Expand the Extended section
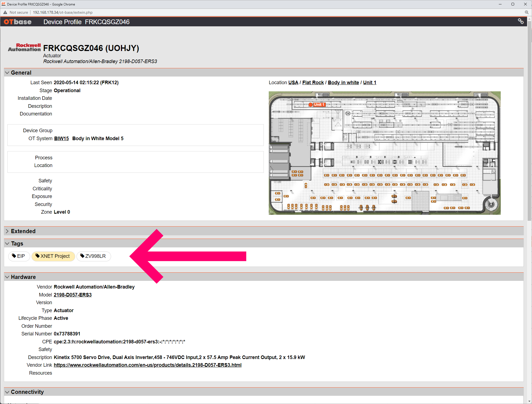532x404 pixels. click(x=7, y=231)
